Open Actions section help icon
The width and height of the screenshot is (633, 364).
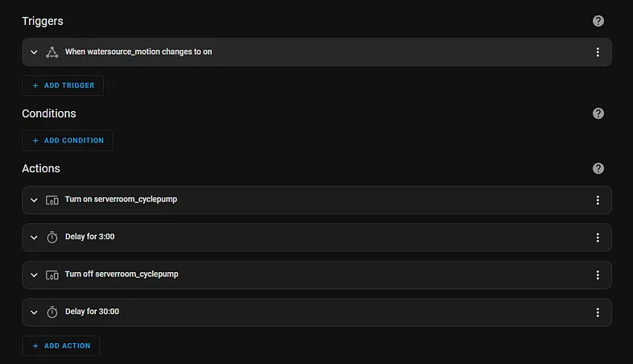598,168
